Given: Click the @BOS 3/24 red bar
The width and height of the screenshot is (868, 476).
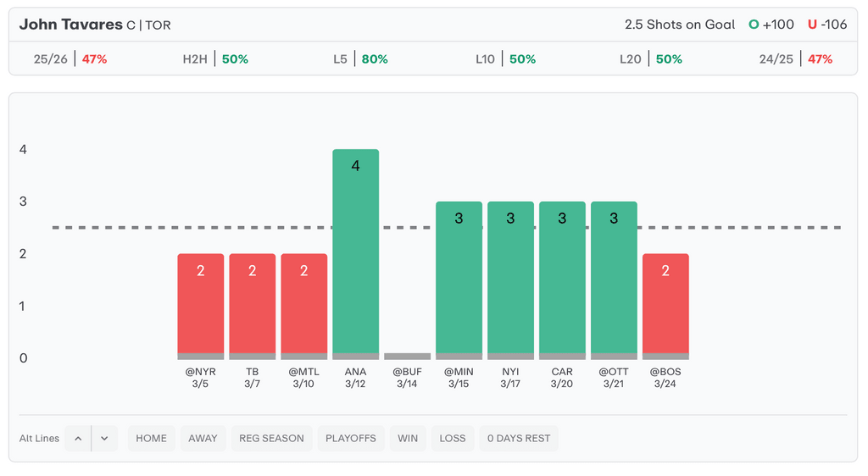Looking at the screenshot, I should (665, 305).
